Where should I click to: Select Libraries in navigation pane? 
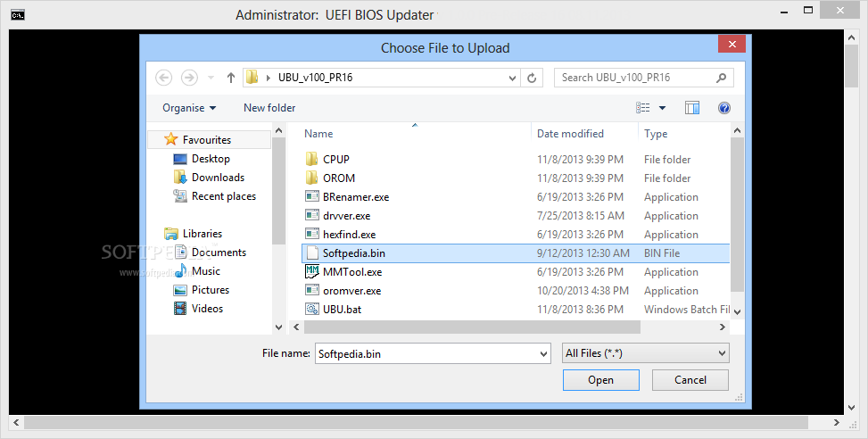point(202,234)
